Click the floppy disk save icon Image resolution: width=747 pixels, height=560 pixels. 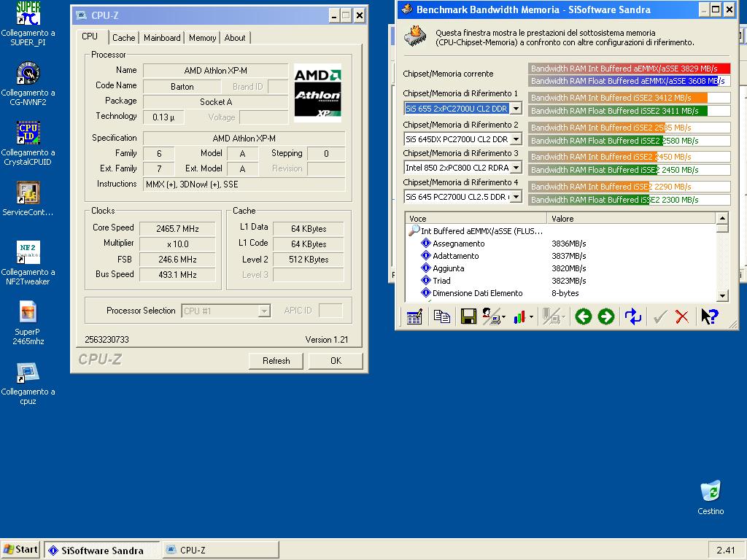(x=468, y=316)
